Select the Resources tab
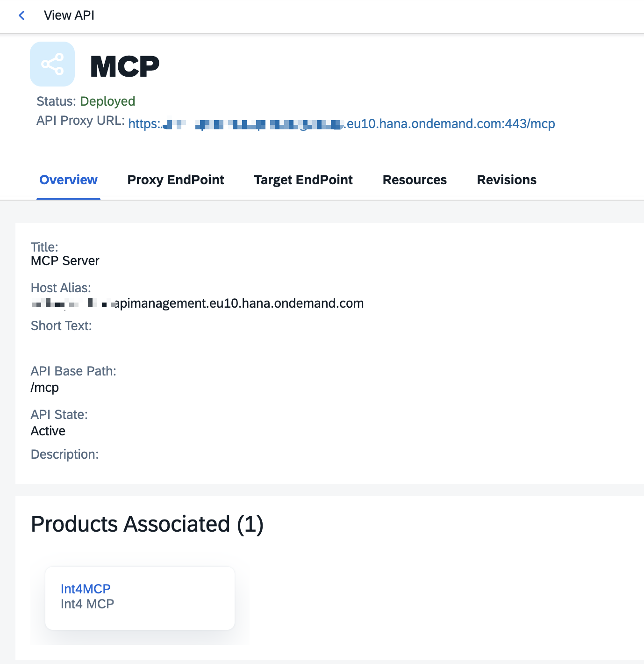Image resolution: width=644 pixels, height=664 pixels. [x=415, y=180]
